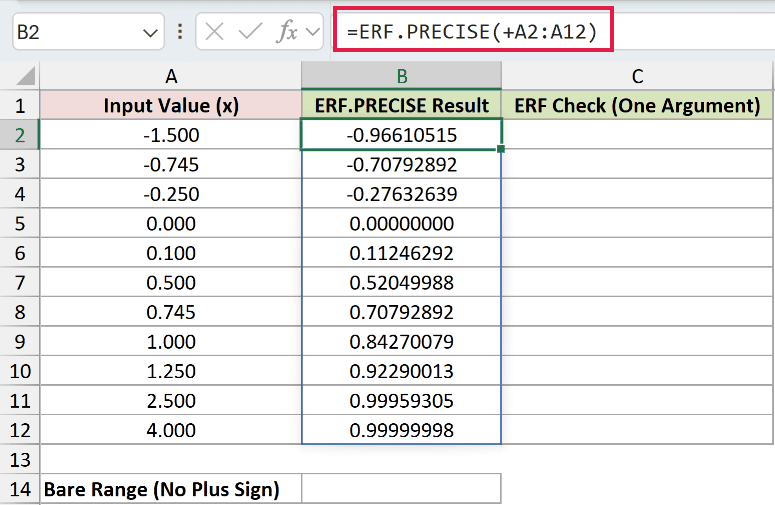Select cell with value 0.500
This screenshot has width=775, height=505.
pos(171,282)
